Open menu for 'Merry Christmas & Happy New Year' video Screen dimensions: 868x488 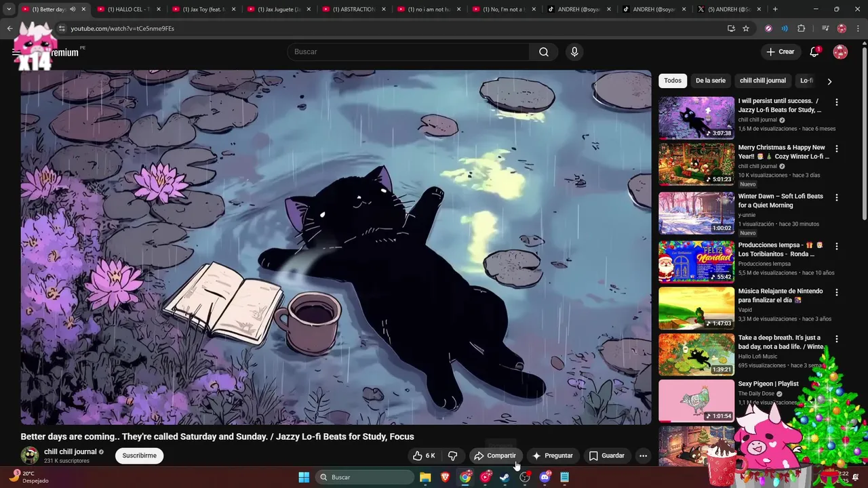coord(836,148)
